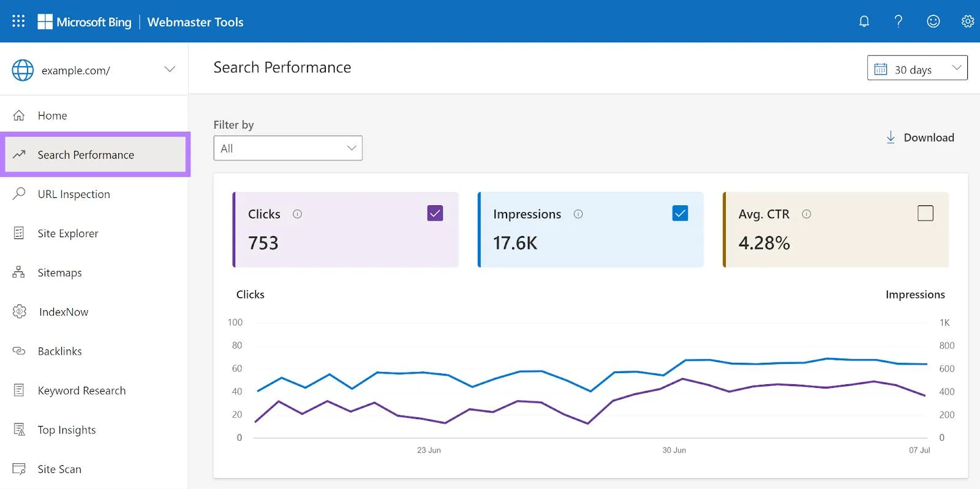This screenshot has width=980, height=489.
Task: Click the IndexNow gear icon
Action: click(x=20, y=311)
